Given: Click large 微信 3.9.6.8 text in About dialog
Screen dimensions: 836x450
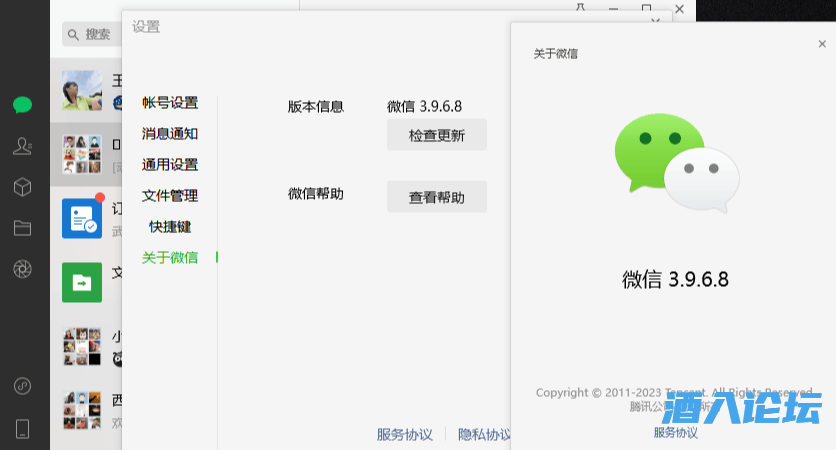Looking at the screenshot, I should pyautogui.click(x=675, y=279).
